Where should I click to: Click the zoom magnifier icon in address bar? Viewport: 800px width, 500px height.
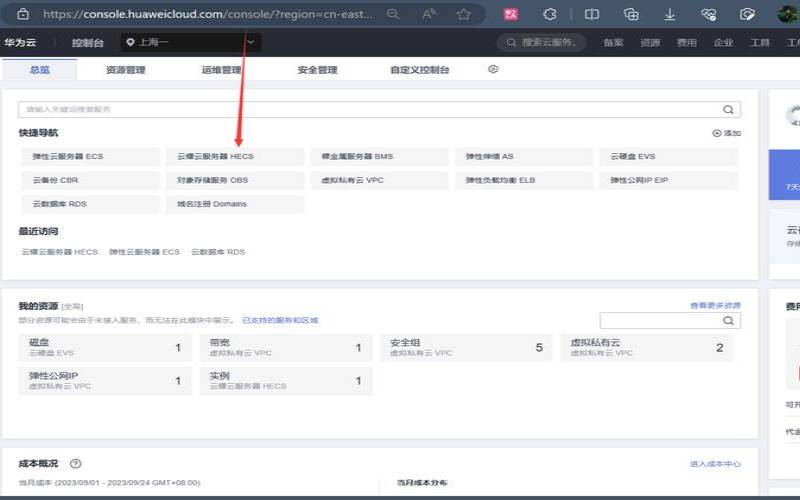pyautogui.click(x=393, y=14)
